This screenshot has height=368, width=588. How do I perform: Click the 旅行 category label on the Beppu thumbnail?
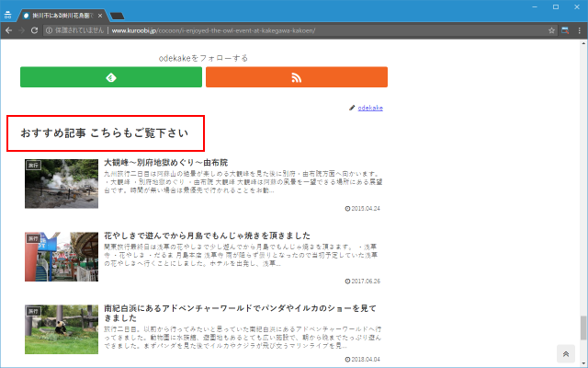tap(33, 166)
